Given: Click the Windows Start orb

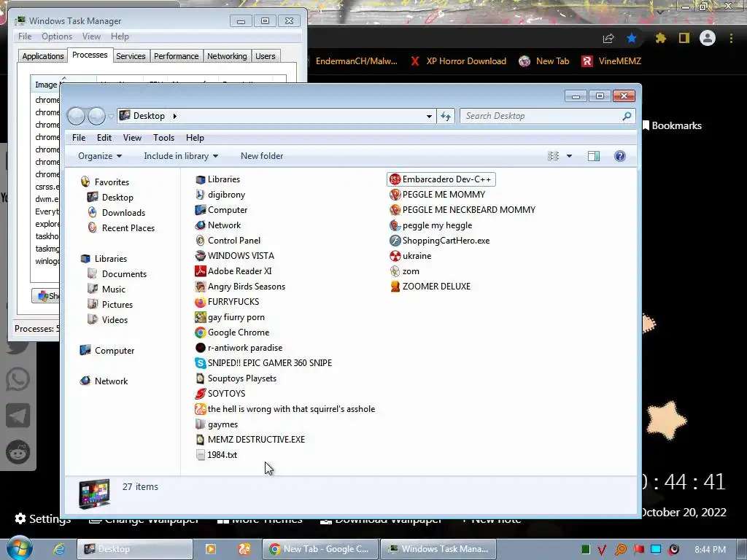Looking at the screenshot, I should [20, 548].
